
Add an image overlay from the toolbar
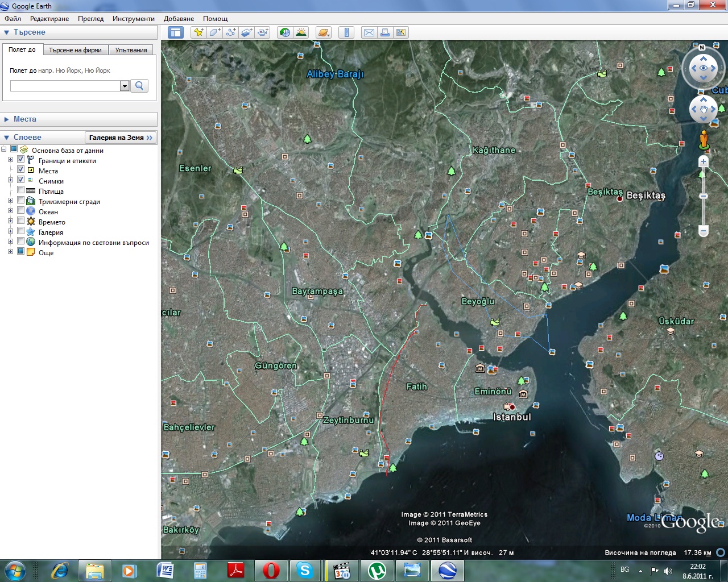(x=246, y=32)
